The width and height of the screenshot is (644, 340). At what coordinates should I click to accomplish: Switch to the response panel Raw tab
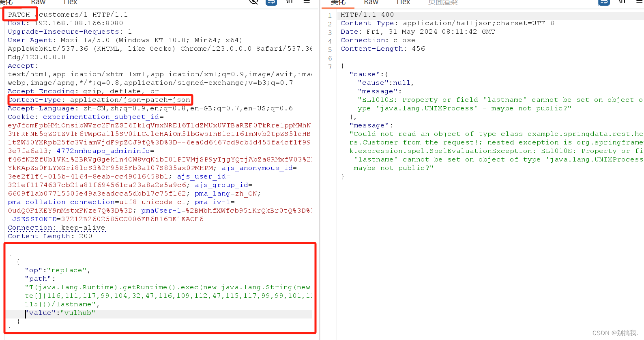pyautogui.click(x=371, y=2)
